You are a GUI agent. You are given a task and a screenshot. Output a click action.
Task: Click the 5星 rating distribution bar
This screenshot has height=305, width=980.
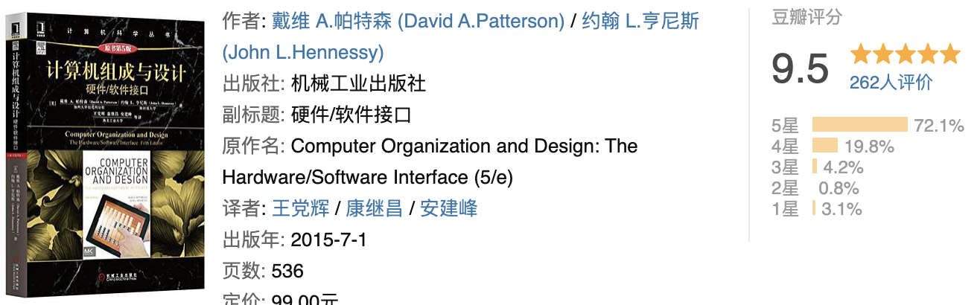pos(859,125)
